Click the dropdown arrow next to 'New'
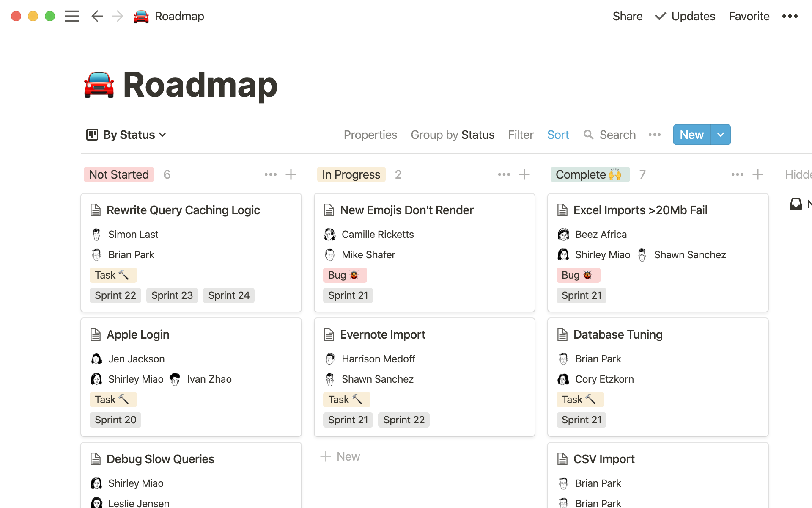Image resolution: width=812 pixels, height=508 pixels. pyautogui.click(x=720, y=134)
